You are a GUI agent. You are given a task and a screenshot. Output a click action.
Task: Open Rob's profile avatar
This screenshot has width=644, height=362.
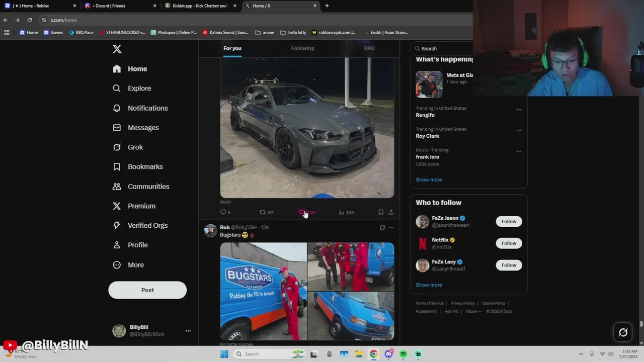pyautogui.click(x=210, y=231)
